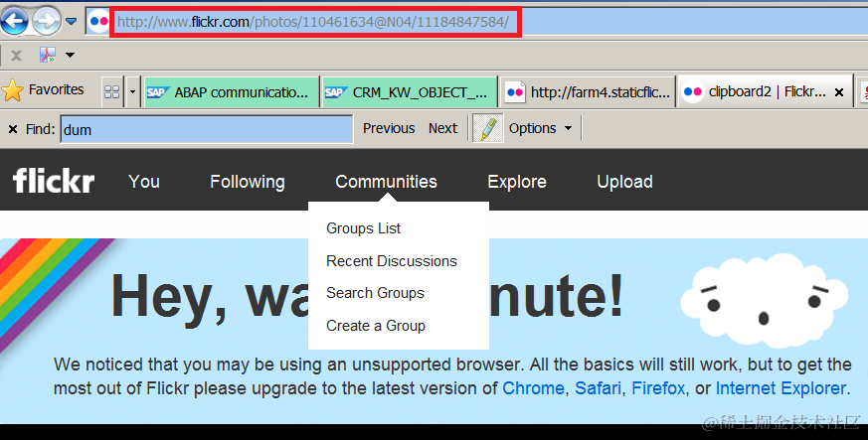Click the Firefox upgrade link

(658, 388)
